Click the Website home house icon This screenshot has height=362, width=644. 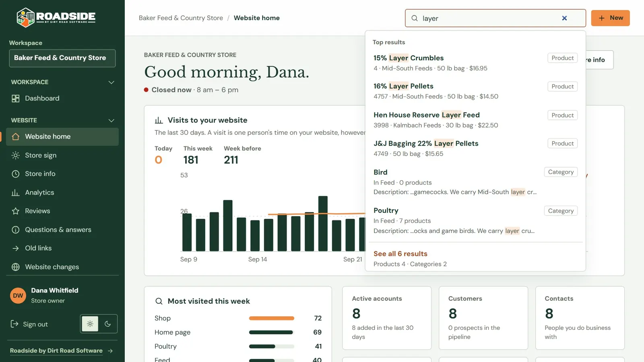(x=16, y=137)
